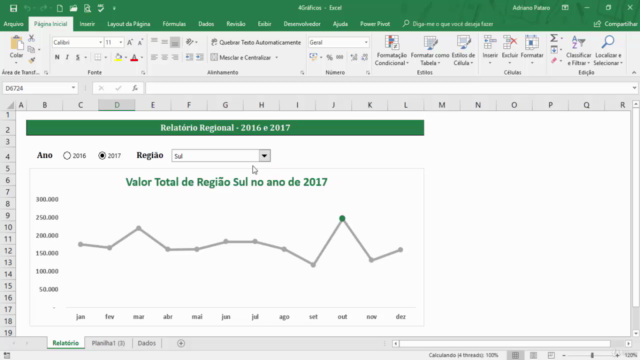Viewport: 640px width, 360px height.
Task: Switch to the Power Pivot tab
Action: [375, 24]
